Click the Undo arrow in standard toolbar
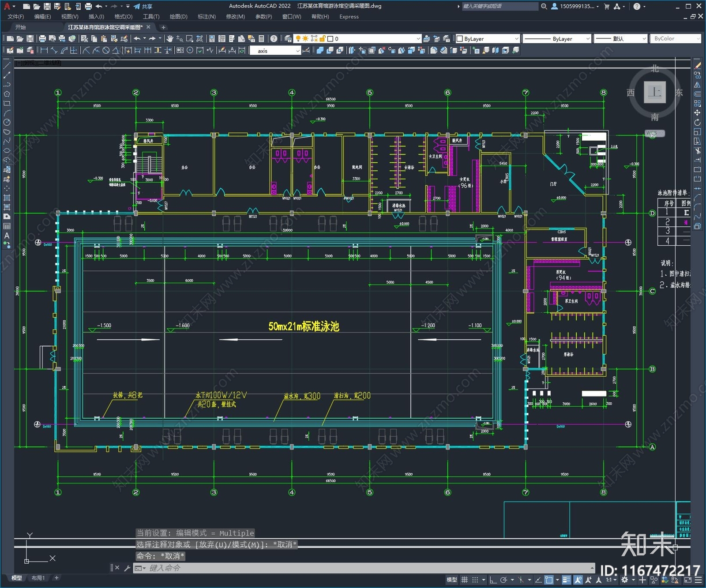 tap(137, 39)
